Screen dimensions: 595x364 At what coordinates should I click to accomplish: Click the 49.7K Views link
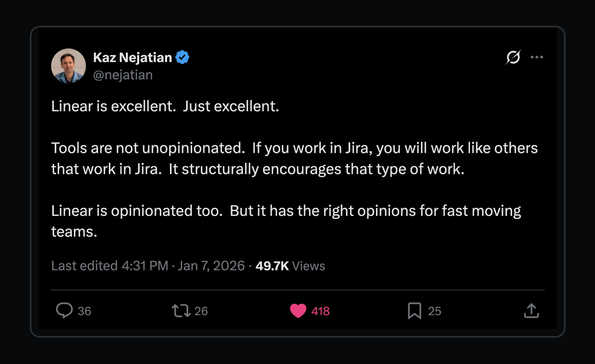click(x=290, y=265)
